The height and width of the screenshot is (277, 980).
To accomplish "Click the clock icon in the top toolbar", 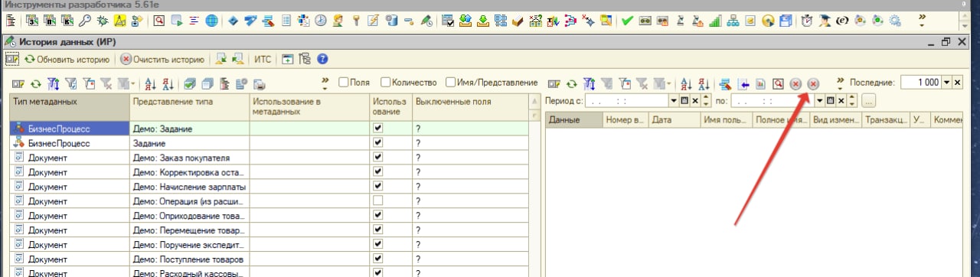I will (320, 20).
